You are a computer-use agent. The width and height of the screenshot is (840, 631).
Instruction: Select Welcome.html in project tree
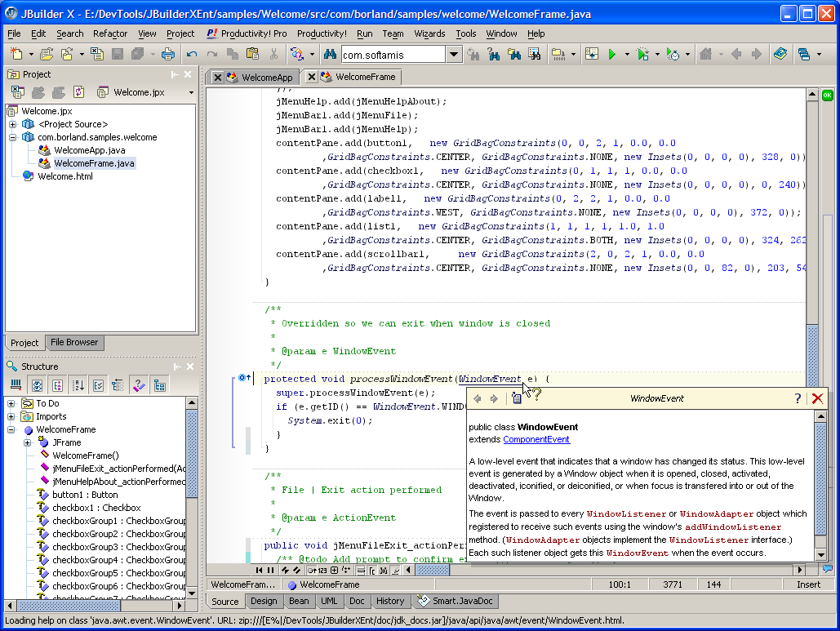click(64, 176)
